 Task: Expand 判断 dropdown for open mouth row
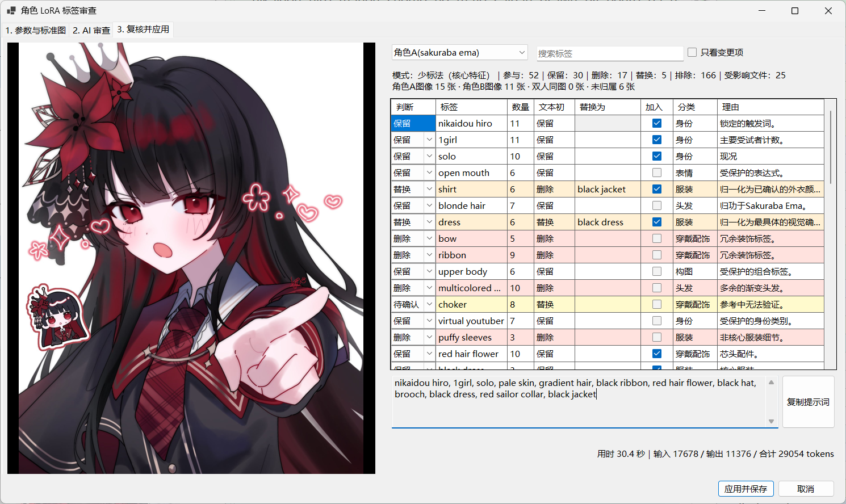tap(429, 173)
